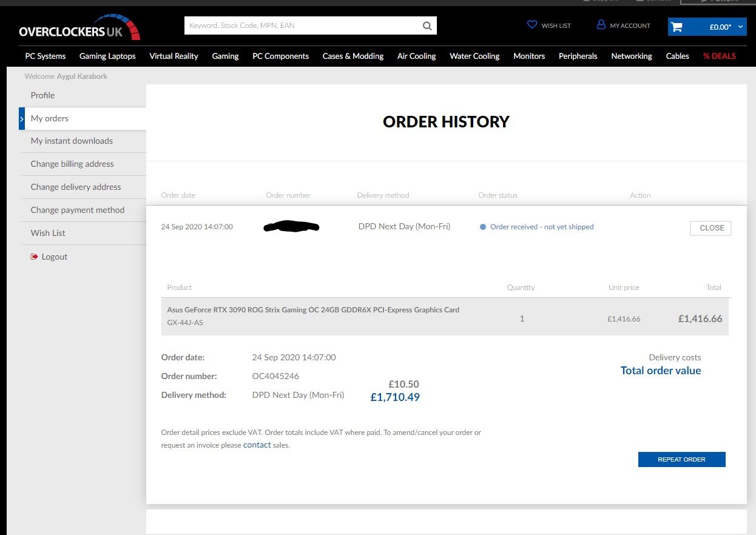This screenshot has width=756, height=535.
Task: Click the Order status column header
Action: pos(498,195)
